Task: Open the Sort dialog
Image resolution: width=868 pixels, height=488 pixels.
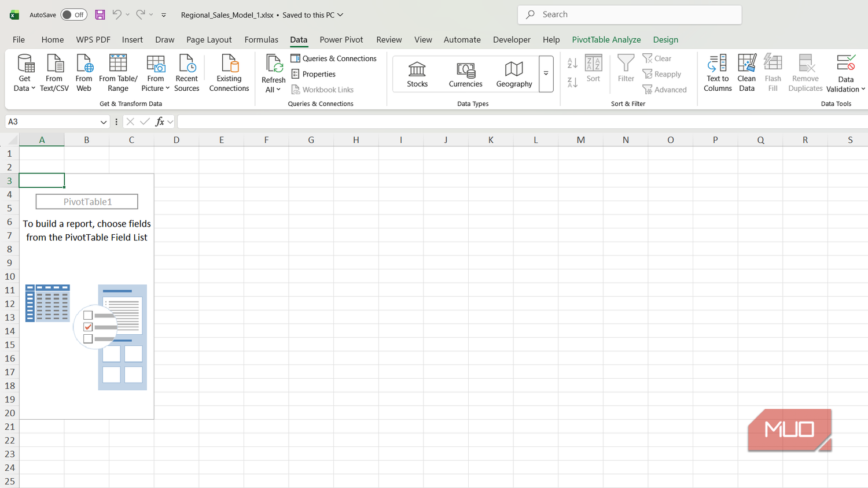Action: (x=593, y=69)
